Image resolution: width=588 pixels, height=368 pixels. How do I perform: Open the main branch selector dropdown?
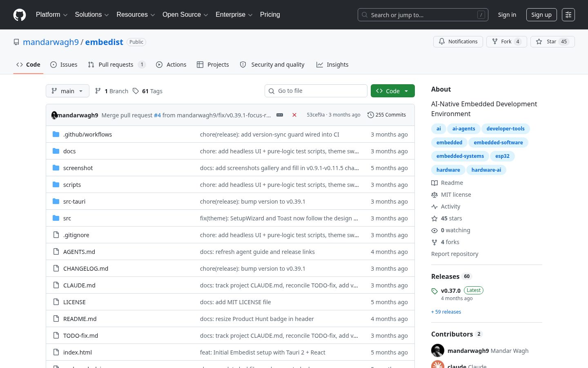point(67,91)
